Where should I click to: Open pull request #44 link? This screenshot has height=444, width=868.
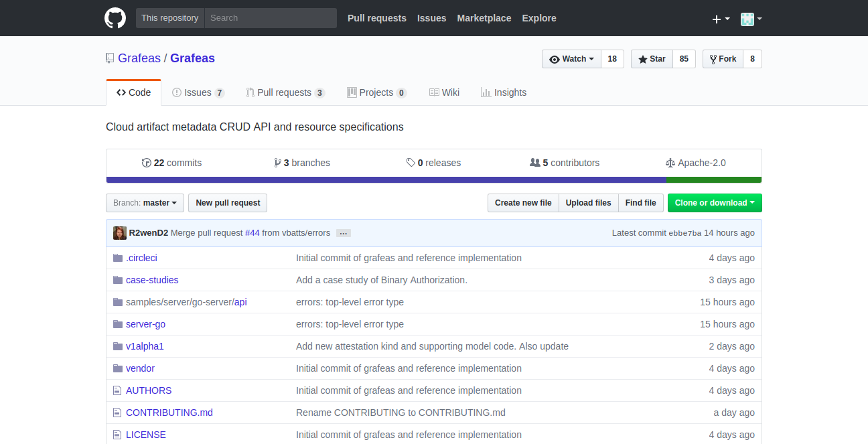click(x=252, y=233)
